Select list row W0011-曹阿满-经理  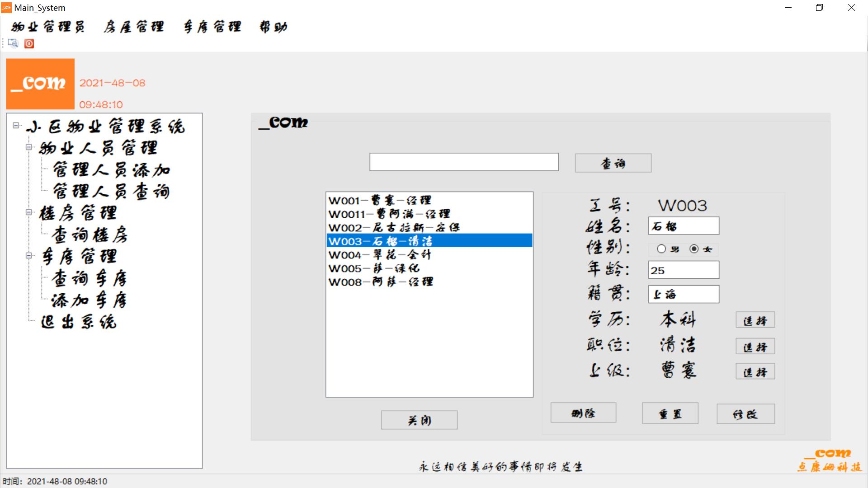(x=429, y=214)
